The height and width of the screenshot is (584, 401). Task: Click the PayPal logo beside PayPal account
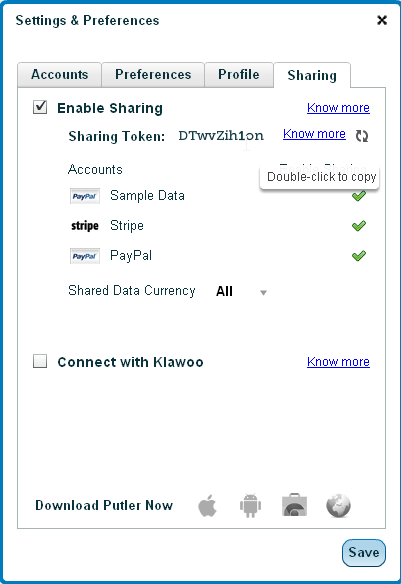(x=85, y=256)
